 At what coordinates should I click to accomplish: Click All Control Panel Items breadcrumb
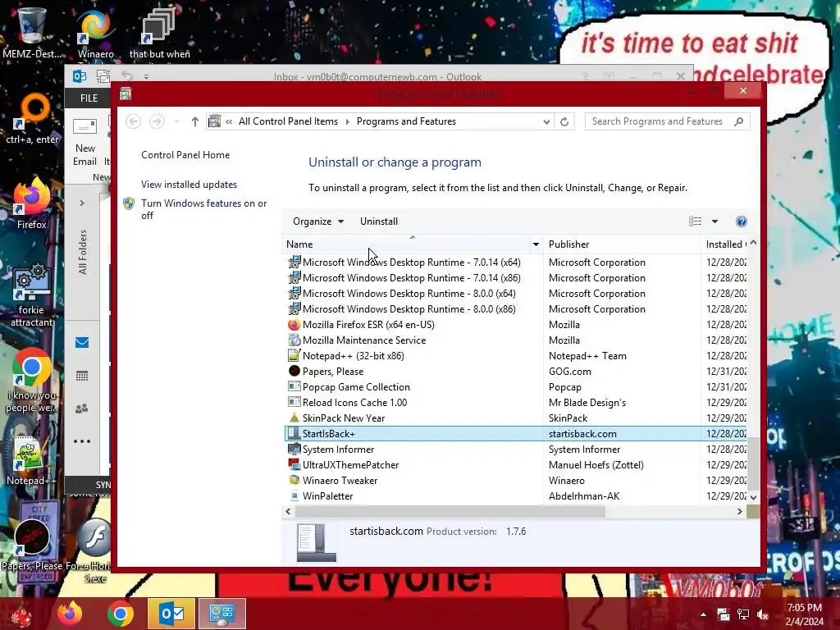[x=288, y=121]
